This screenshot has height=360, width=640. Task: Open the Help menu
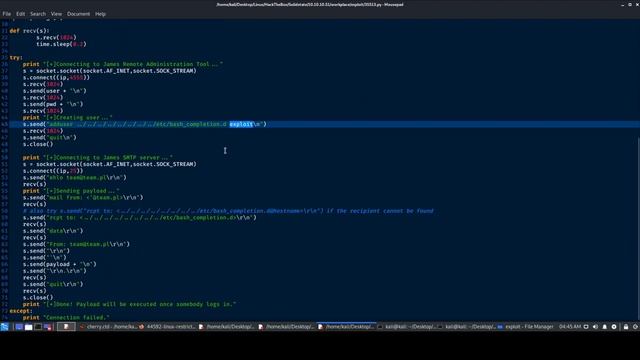pyautogui.click(x=100, y=14)
